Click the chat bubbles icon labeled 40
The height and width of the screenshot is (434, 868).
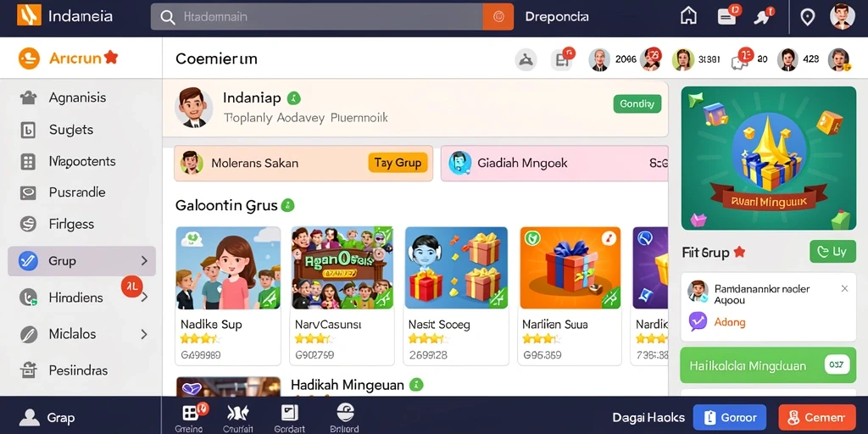pyautogui.click(x=742, y=59)
